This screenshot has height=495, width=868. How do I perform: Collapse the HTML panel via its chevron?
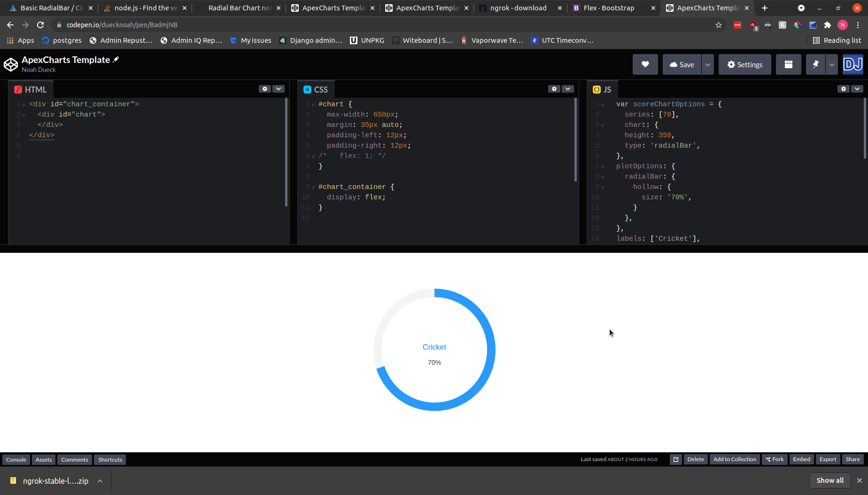click(x=278, y=88)
